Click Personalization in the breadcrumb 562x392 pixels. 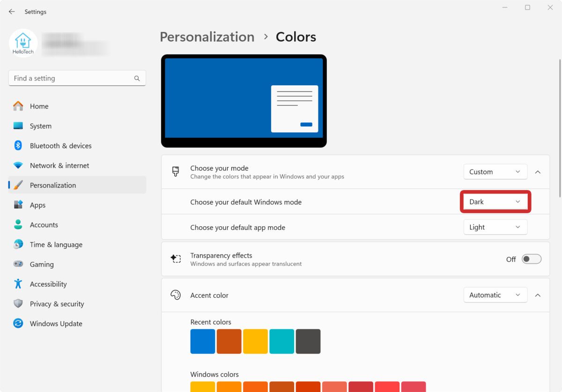tap(207, 37)
